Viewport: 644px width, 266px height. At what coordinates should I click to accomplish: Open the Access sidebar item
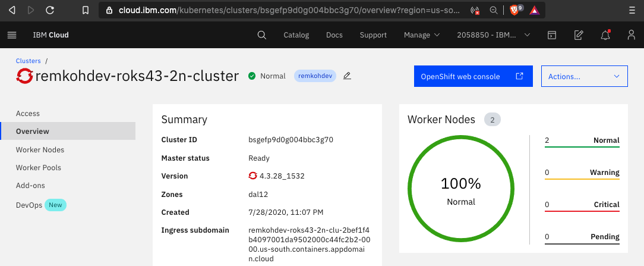point(27,114)
